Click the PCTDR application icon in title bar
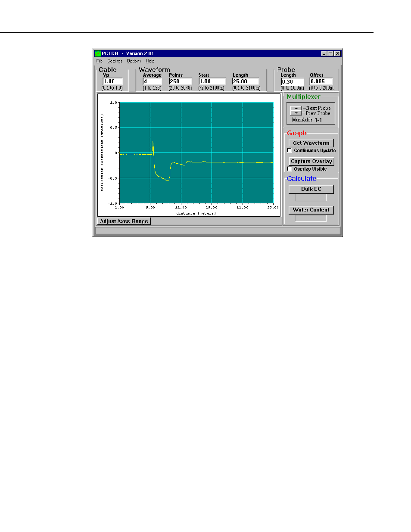Screen dimensions: 411x532 tap(98, 53)
